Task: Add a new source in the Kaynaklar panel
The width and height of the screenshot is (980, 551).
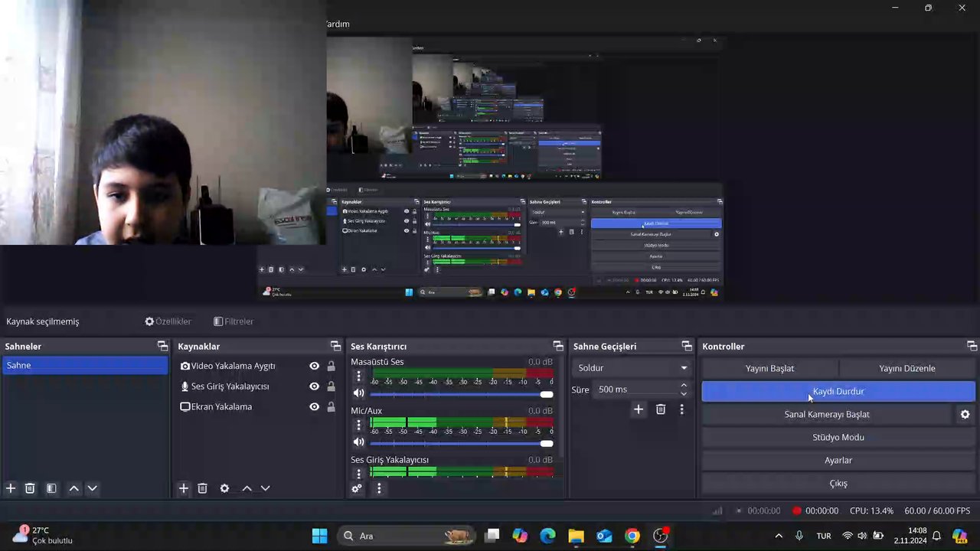Action: point(184,488)
